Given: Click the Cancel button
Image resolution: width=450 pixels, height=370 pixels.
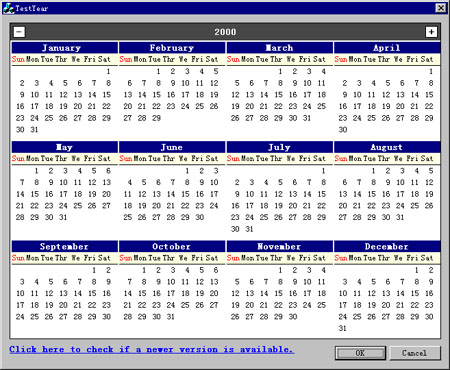Looking at the screenshot, I should (414, 353).
